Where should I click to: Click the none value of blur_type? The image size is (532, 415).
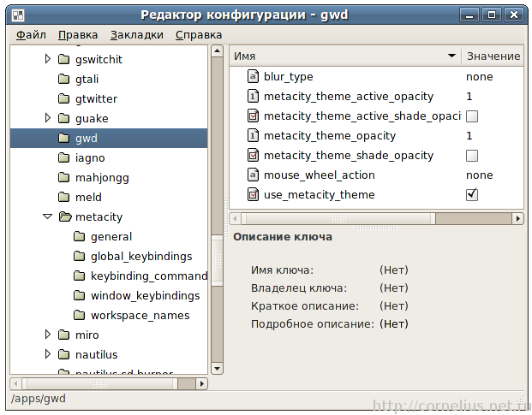(480, 77)
